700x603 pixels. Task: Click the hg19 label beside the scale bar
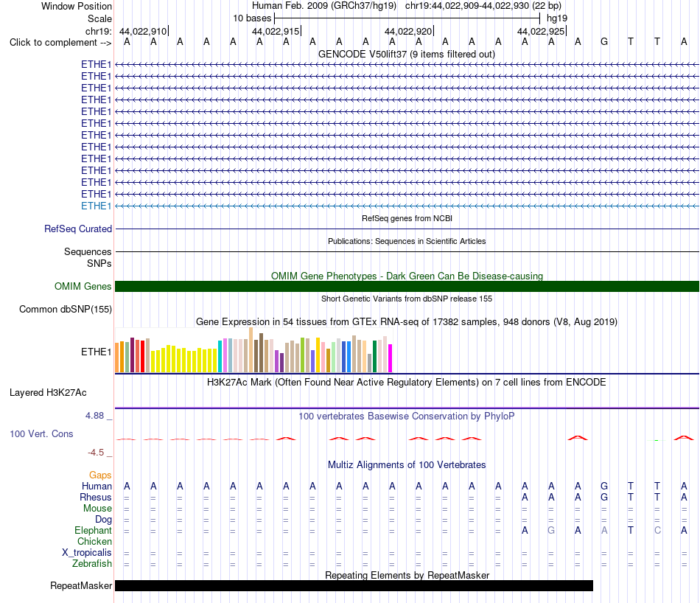557,18
